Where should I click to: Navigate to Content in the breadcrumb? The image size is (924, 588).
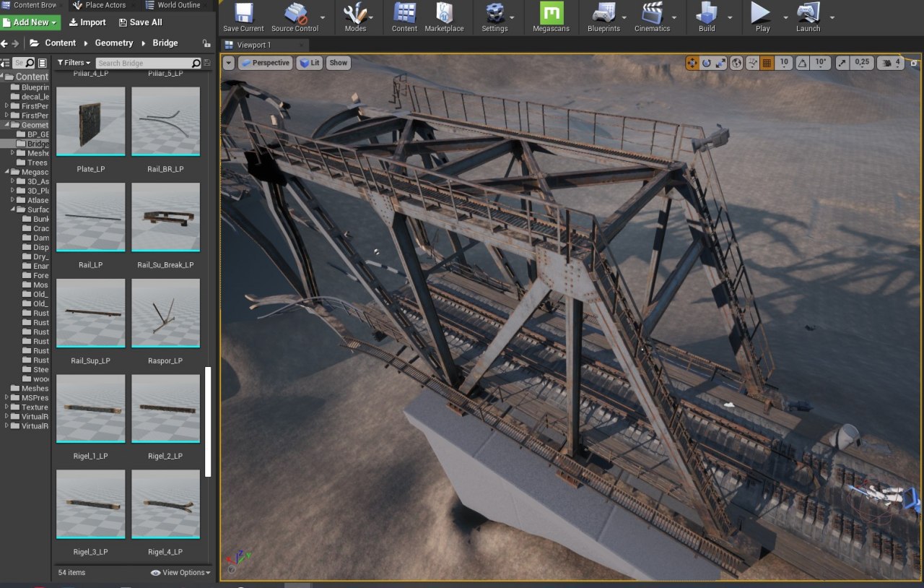click(60, 43)
